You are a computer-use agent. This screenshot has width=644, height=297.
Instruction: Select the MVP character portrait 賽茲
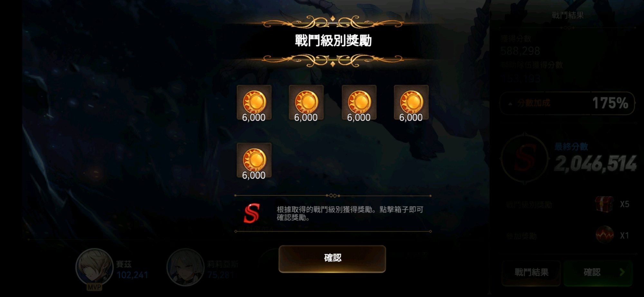94,268
